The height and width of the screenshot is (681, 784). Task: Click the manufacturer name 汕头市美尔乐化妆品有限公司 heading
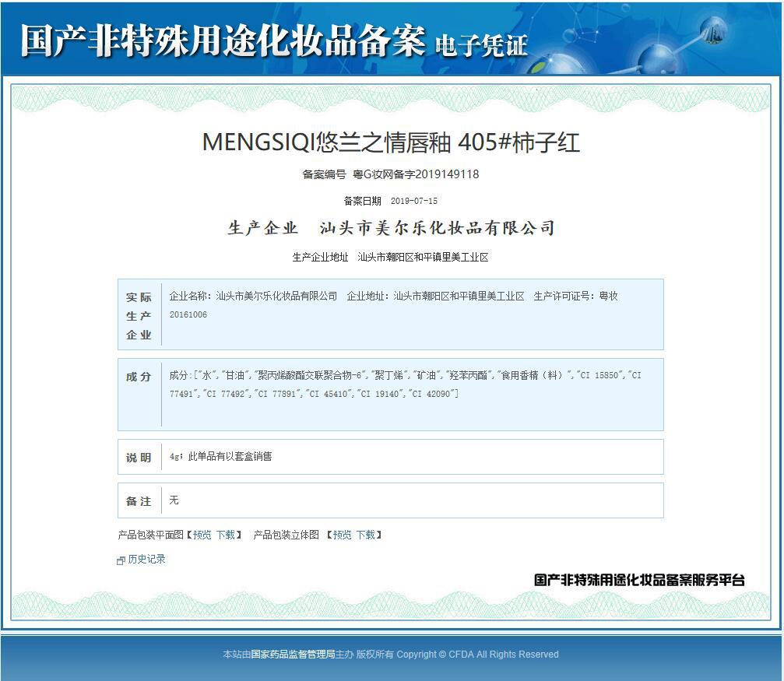tap(438, 228)
